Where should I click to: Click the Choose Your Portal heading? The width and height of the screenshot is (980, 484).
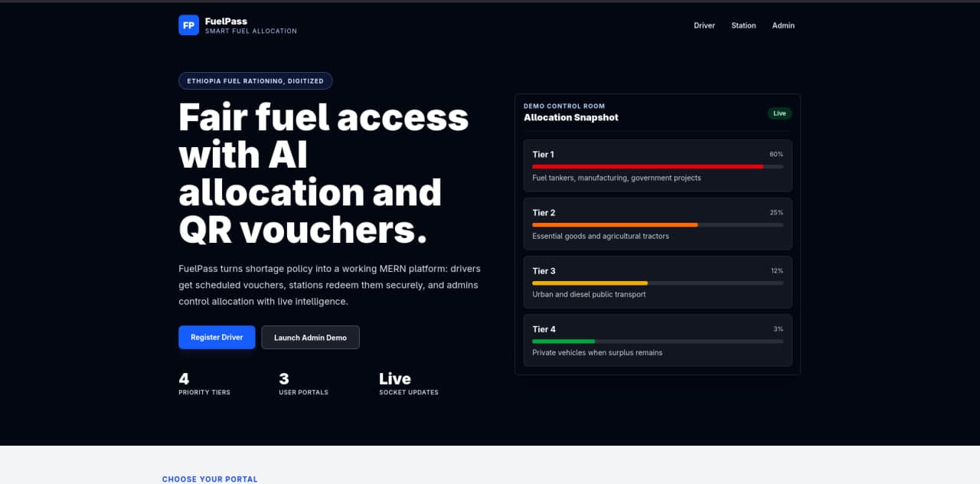tap(210, 479)
